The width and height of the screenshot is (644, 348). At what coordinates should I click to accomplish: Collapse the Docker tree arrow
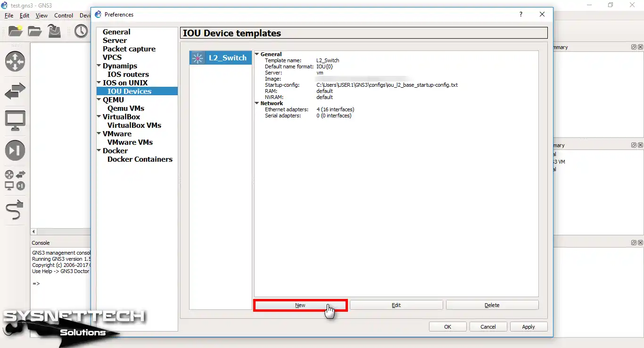point(99,151)
